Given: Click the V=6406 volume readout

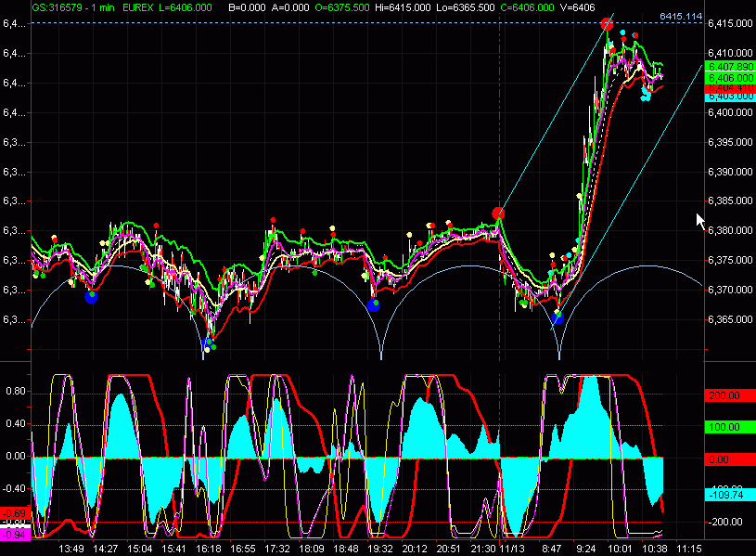Looking at the screenshot, I should point(578,7).
